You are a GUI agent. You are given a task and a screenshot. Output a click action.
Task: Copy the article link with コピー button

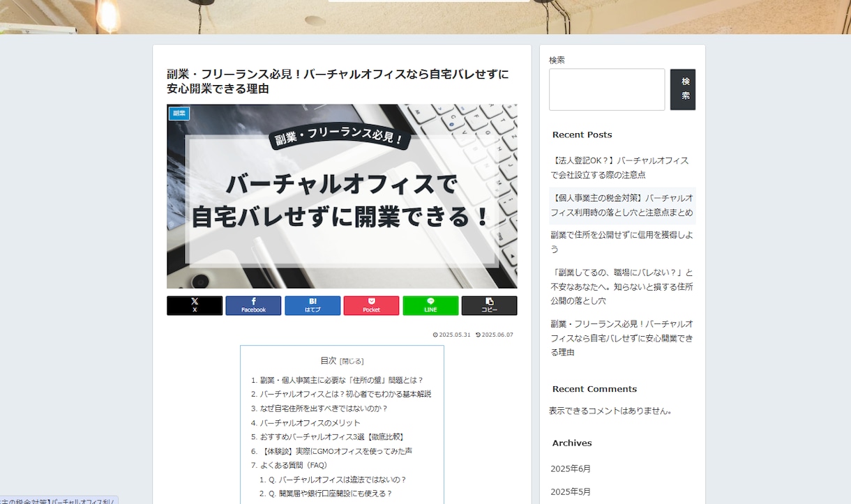click(489, 305)
